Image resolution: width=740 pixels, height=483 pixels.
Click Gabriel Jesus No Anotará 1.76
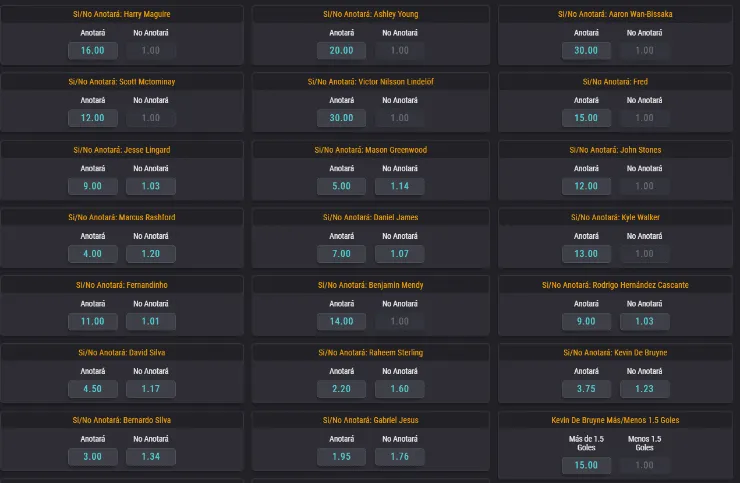[x=399, y=457]
